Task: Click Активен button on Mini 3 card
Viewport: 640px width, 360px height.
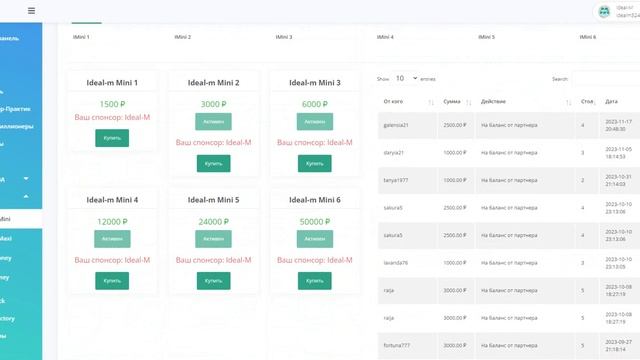Action: tap(315, 122)
